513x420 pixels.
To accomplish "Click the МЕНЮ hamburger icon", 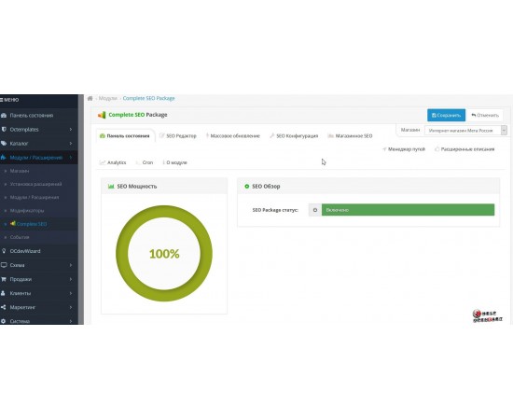I will click(1, 100).
